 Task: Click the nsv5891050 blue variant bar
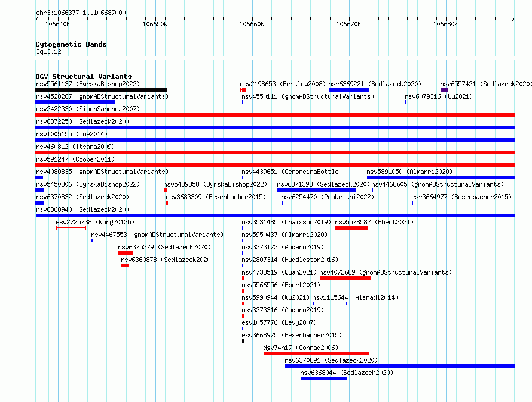pyautogui.click(x=441, y=178)
